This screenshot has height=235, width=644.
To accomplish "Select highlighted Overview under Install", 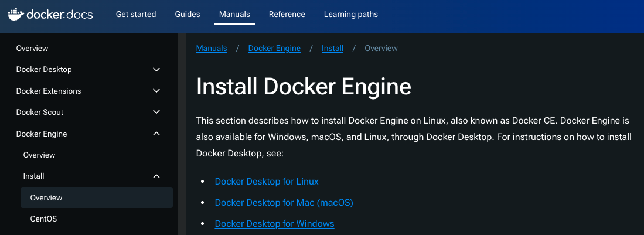I will point(97,197).
